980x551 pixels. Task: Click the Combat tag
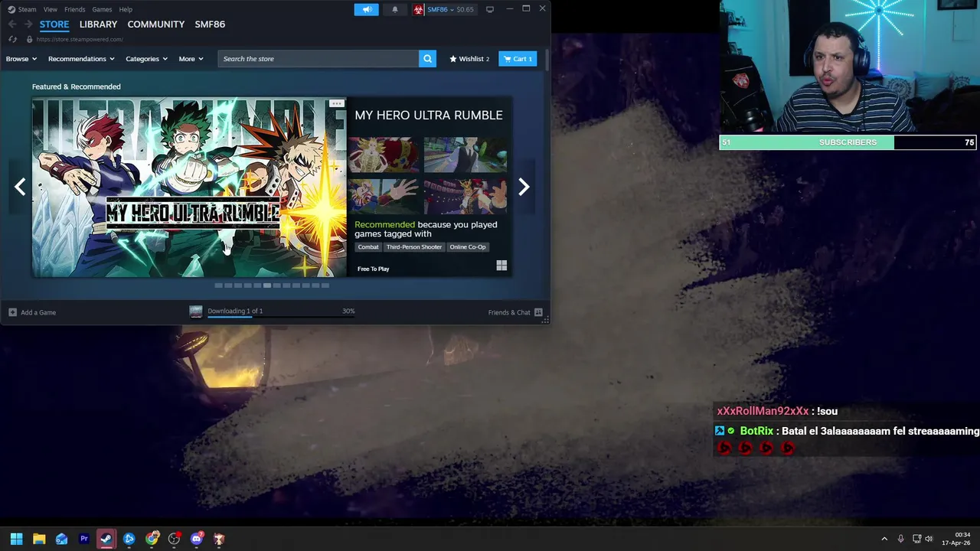368,247
